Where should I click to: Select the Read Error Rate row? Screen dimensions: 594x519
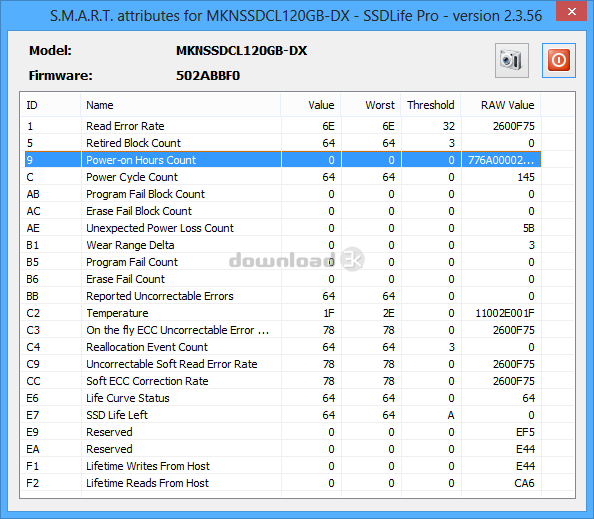tap(283, 126)
